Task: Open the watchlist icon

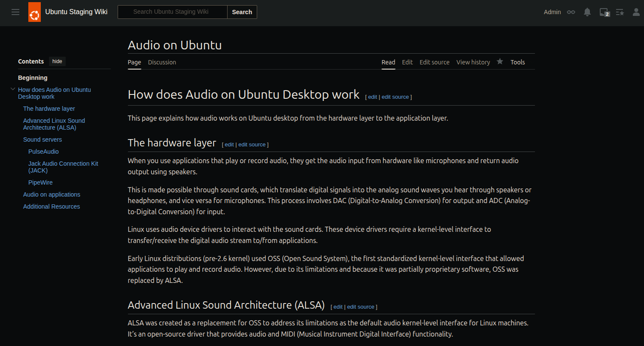Action: pos(620,12)
